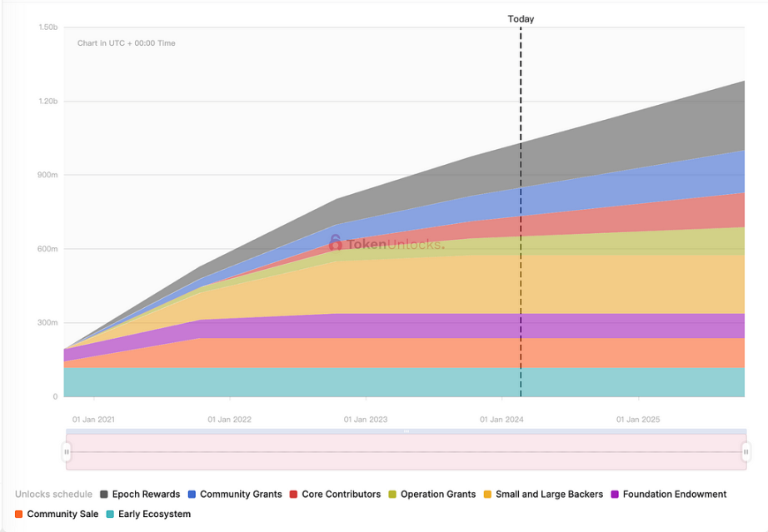Toggle Community Grants legend swatch
The width and height of the screenshot is (768, 532).
(192, 495)
